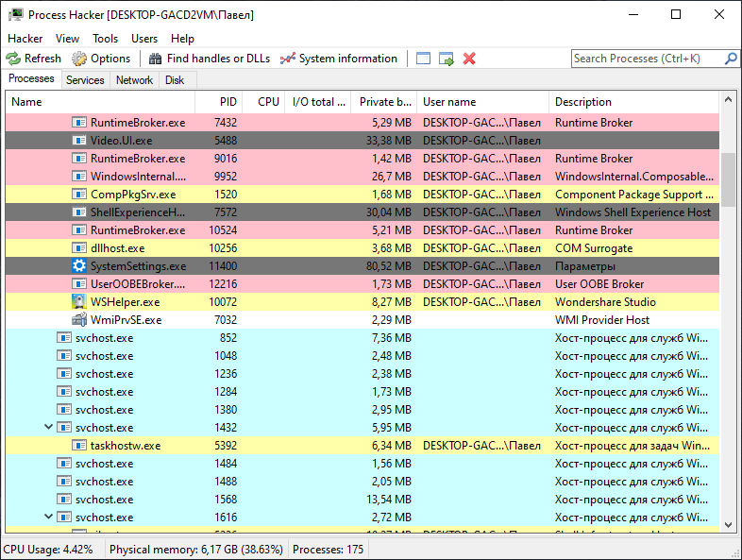Screen dimensions: 742x560
Task: Click the taskhostw.exe process icon
Action: click(79, 446)
